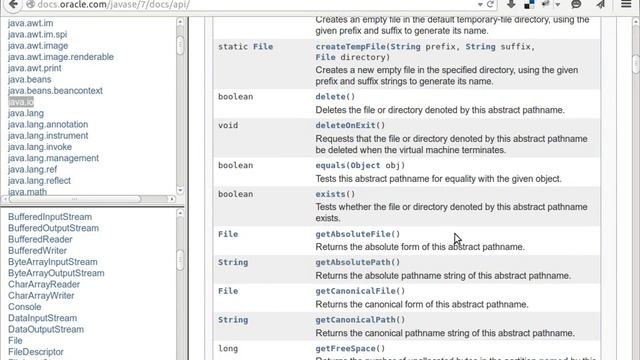Open the java.awt.image package link

click(x=38, y=46)
